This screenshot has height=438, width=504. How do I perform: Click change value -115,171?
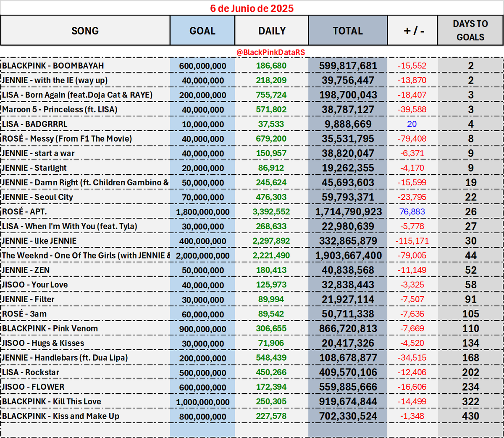coord(412,241)
